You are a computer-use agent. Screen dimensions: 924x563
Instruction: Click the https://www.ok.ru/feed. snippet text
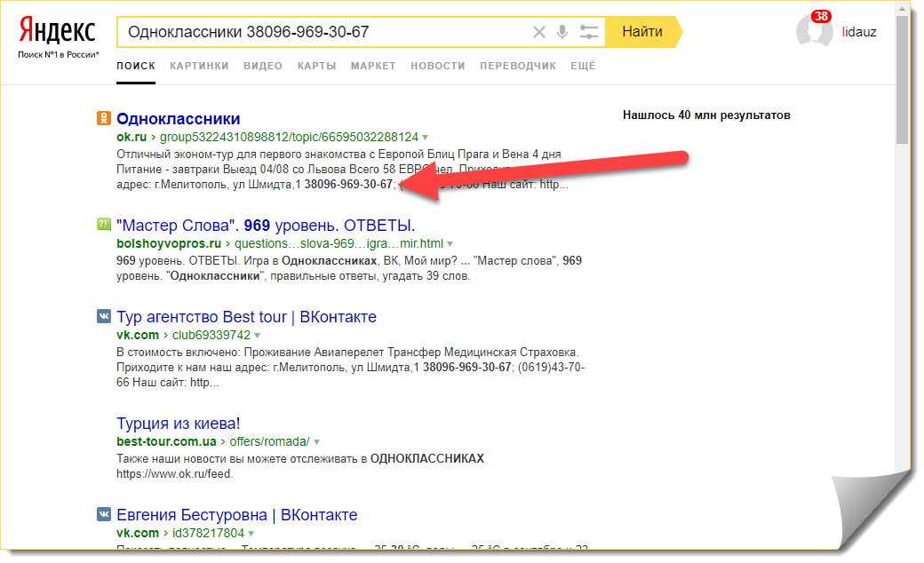(x=174, y=474)
